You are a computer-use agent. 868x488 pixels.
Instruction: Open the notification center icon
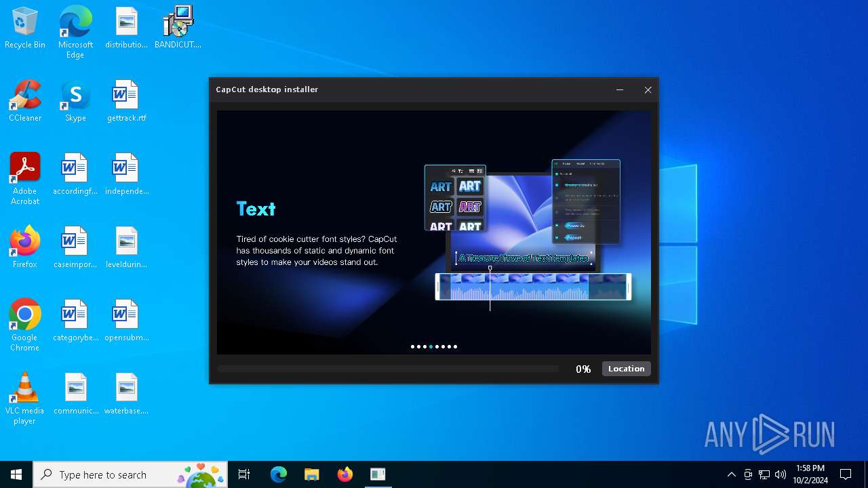click(x=846, y=474)
